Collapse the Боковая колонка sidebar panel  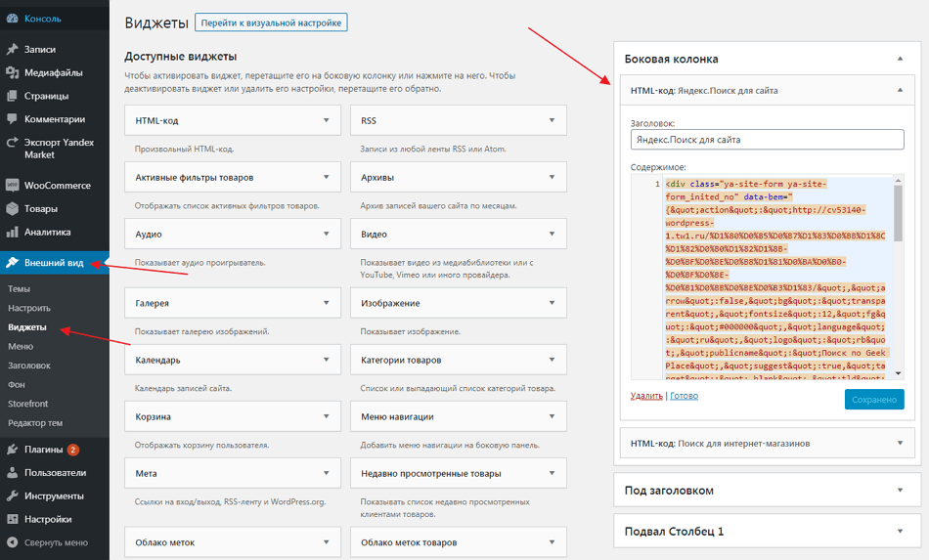[900, 59]
